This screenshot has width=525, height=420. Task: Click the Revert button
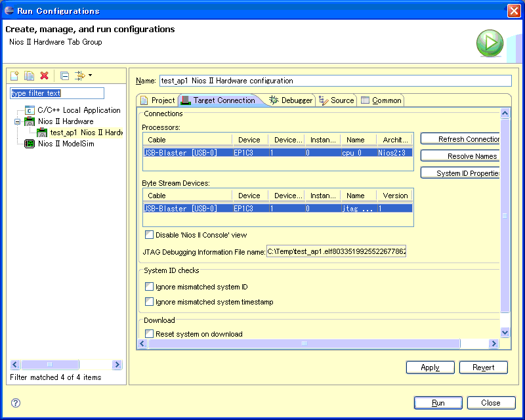[484, 367]
